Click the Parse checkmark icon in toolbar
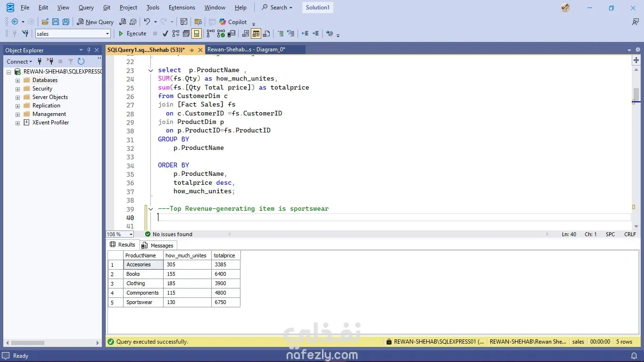The width and height of the screenshot is (644, 362). [165, 33]
